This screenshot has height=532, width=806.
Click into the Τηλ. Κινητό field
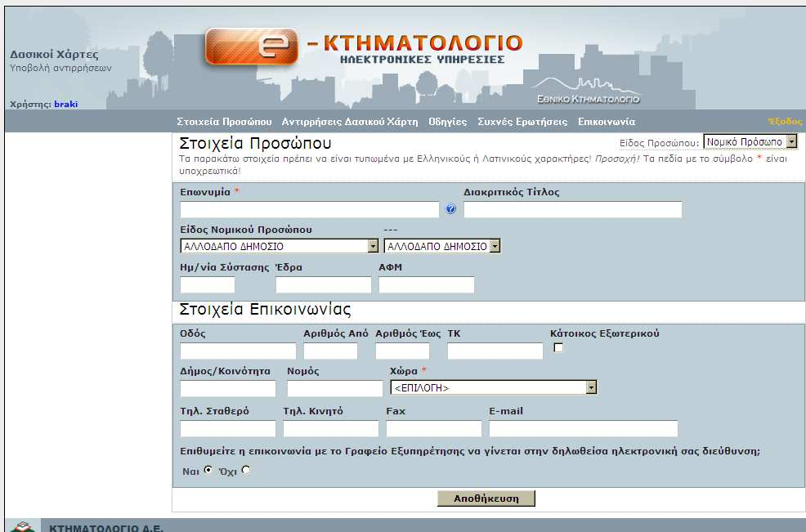pyautogui.click(x=330, y=429)
